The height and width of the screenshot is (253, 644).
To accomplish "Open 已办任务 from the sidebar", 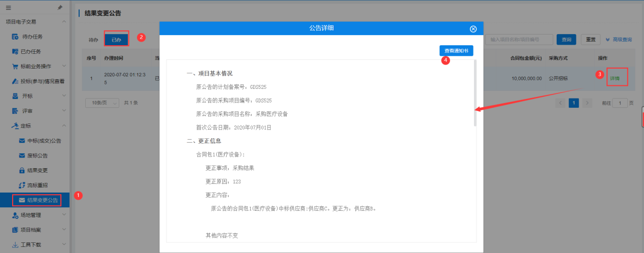I will pos(30,51).
